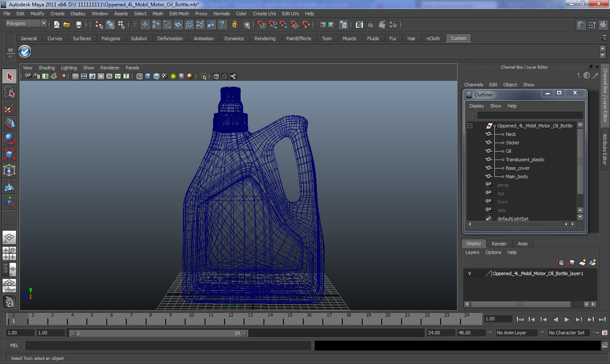Open a scene with the folder icon
The image size is (610, 364).
click(67, 25)
